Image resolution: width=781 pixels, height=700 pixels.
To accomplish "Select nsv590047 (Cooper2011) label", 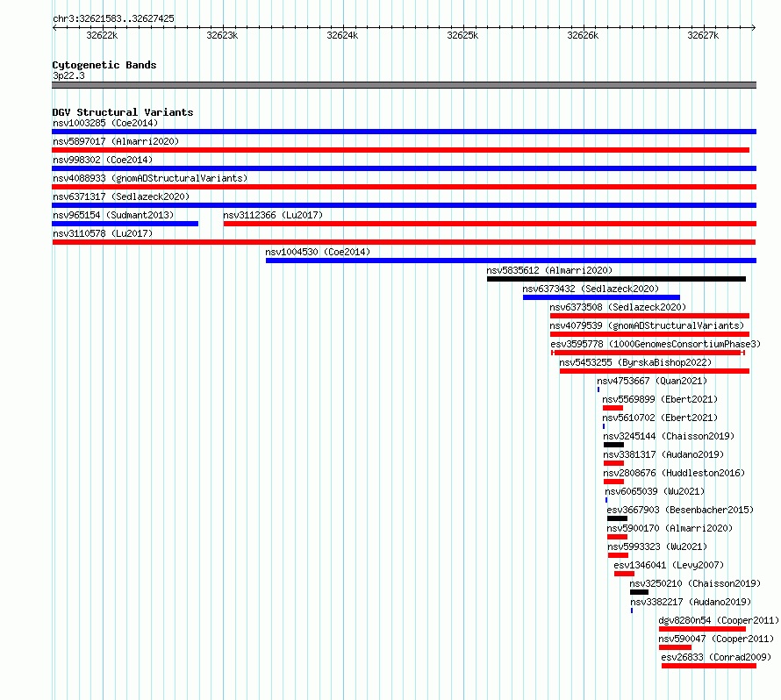I will [x=716, y=639].
